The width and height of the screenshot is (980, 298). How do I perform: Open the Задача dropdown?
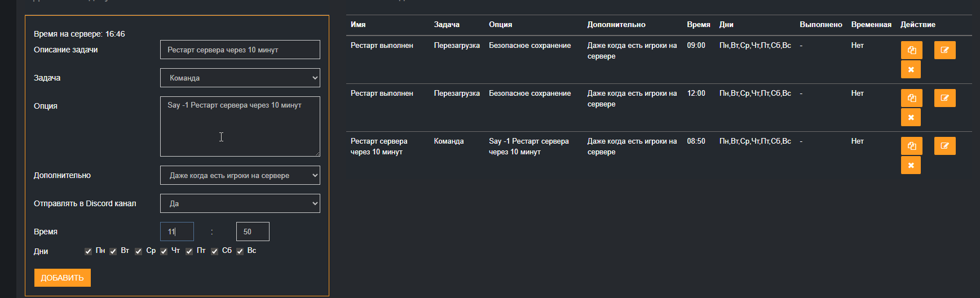(x=240, y=78)
